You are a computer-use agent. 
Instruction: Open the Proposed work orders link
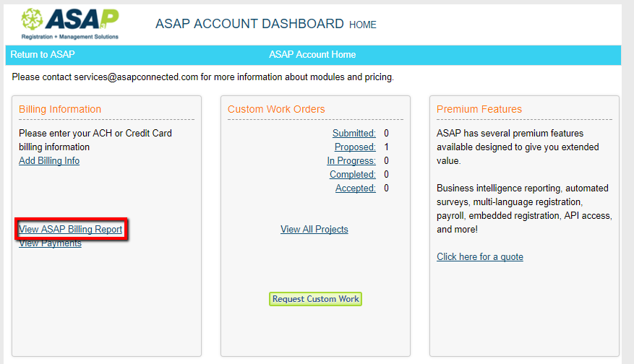pos(355,147)
